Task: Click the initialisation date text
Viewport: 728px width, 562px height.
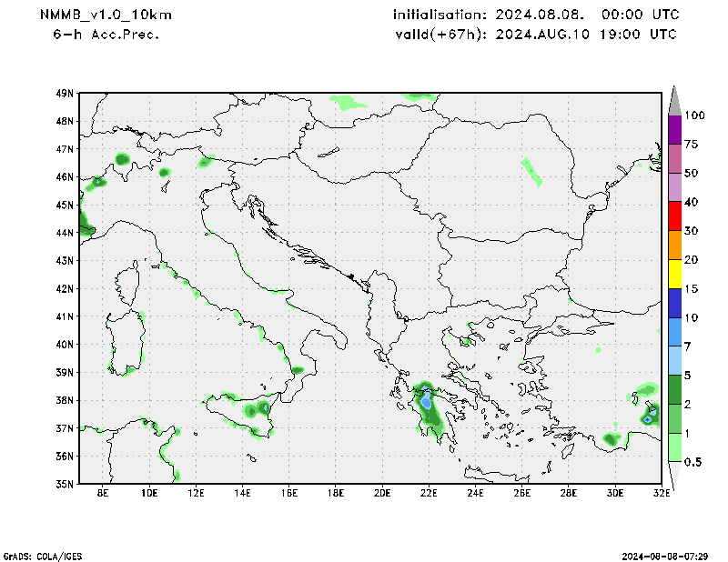Action: 535,15
